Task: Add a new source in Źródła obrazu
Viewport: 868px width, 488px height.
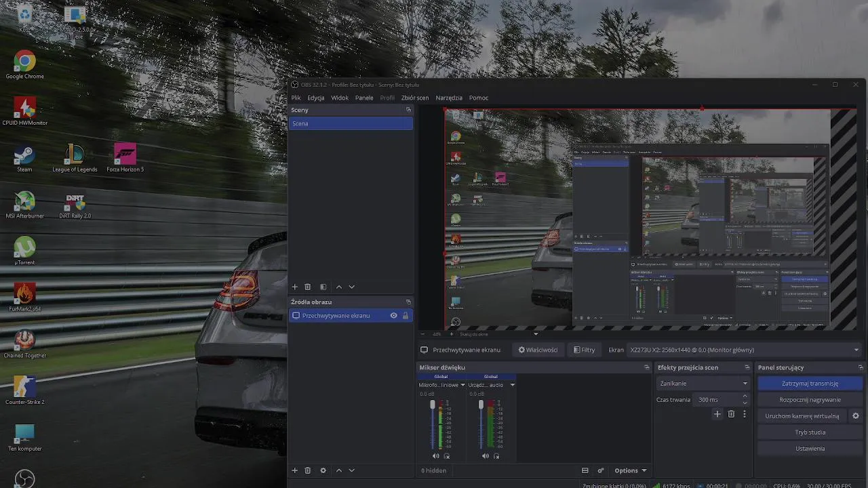Action: [x=294, y=470]
